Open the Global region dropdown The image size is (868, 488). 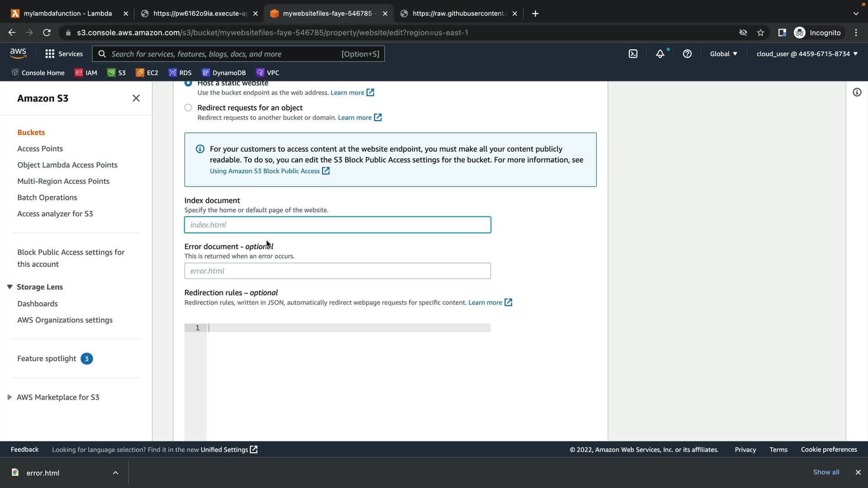pos(723,54)
